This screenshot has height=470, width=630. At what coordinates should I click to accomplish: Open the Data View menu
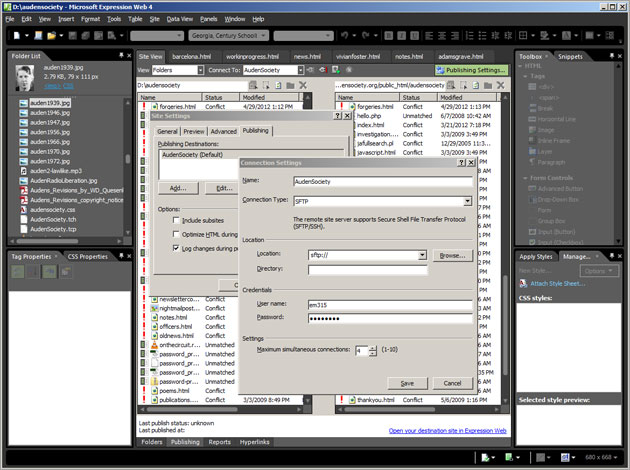(180, 19)
